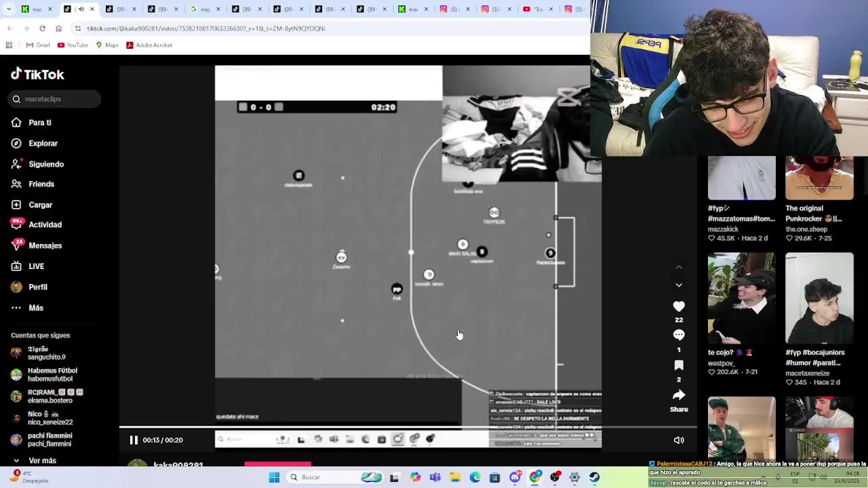Open the video comments
Image resolution: width=868 pixels, height=488 pixels.
coord(679,335)
